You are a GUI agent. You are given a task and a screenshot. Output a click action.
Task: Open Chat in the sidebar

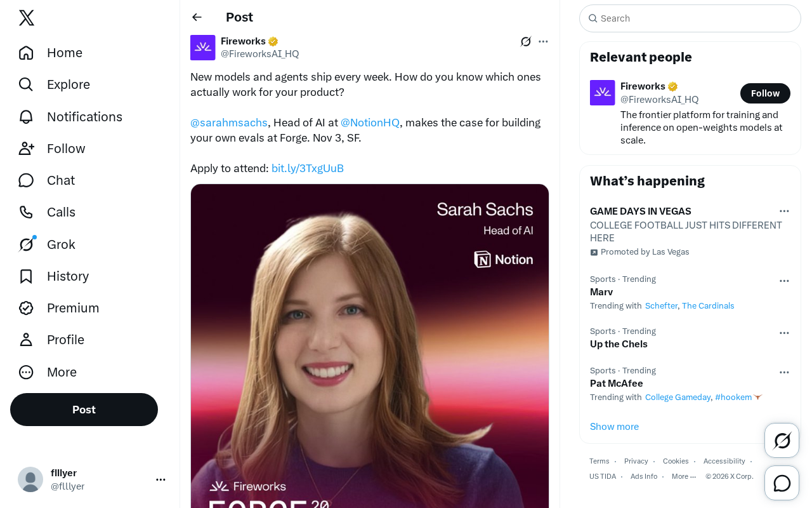point(47,180)
